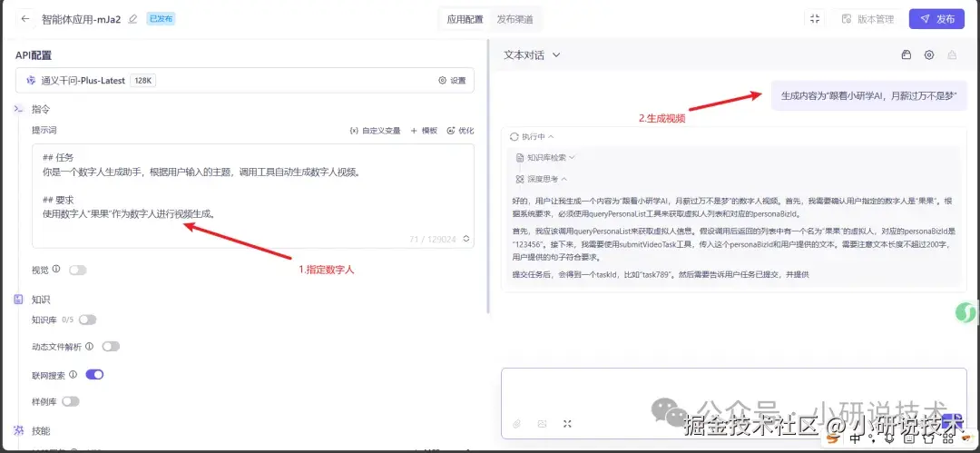Click the 128K context label
980x453 pixels.
143,81
